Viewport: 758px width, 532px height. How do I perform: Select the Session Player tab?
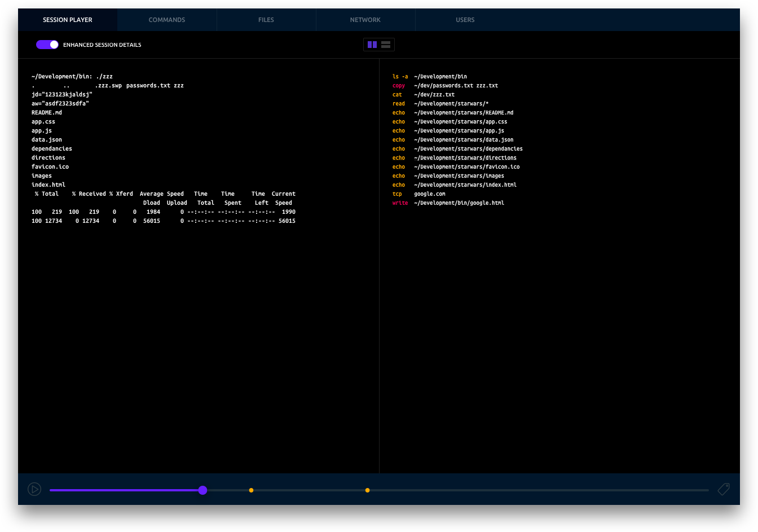[68, 20]
